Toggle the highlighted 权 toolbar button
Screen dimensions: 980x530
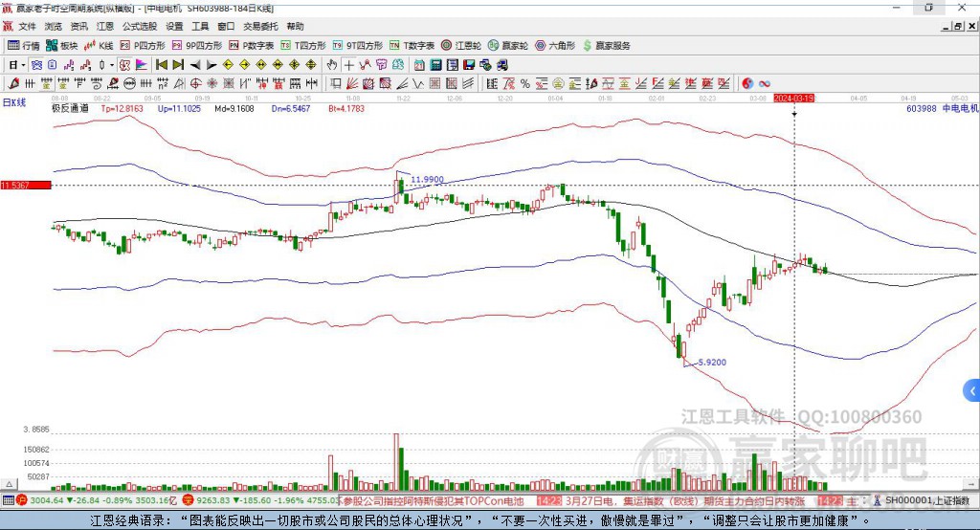pyautogui.click(x=124, y=65)
